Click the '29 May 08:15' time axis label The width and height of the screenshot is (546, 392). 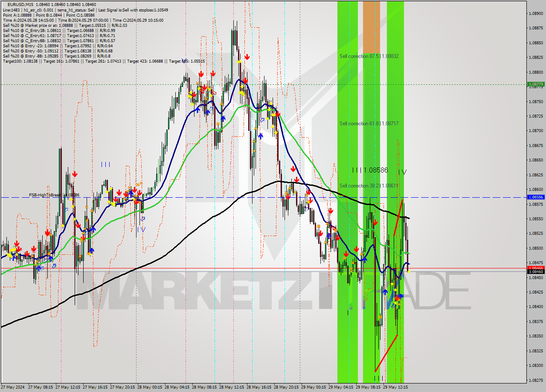368,387
